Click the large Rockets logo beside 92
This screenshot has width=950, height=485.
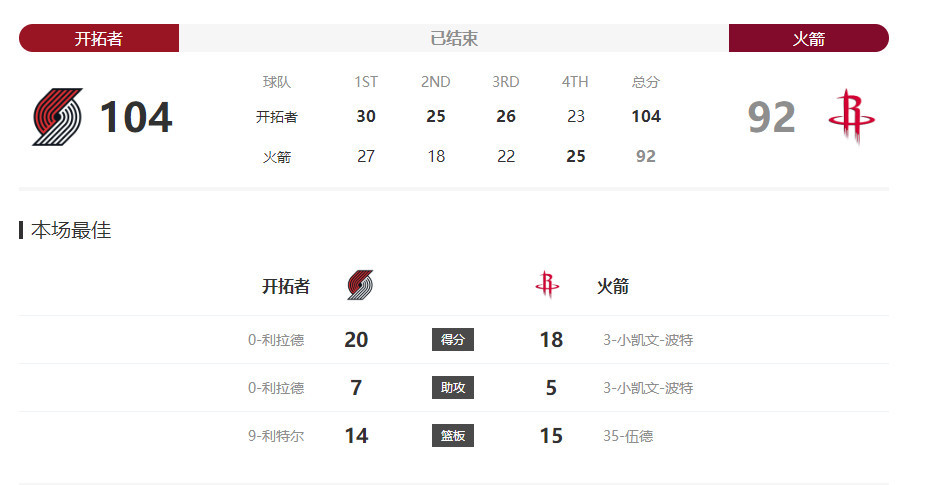(851, 117)
